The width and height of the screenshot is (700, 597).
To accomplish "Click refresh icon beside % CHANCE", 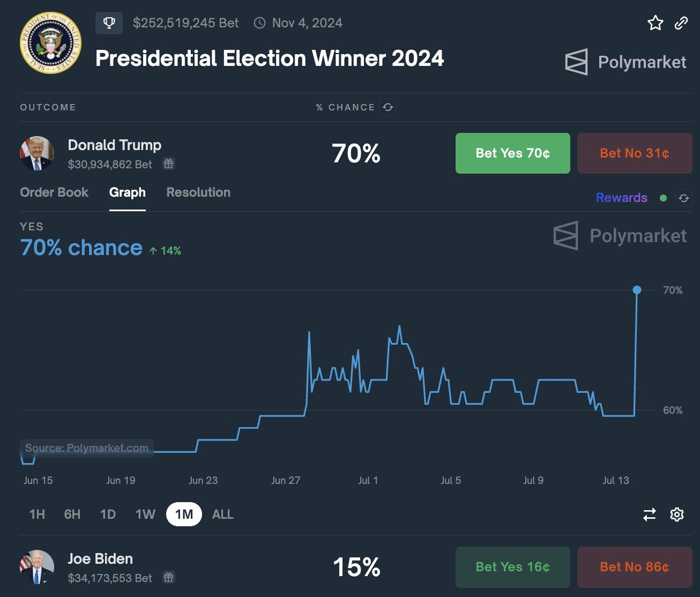I will pyautogui.click(x=388, y=107).
